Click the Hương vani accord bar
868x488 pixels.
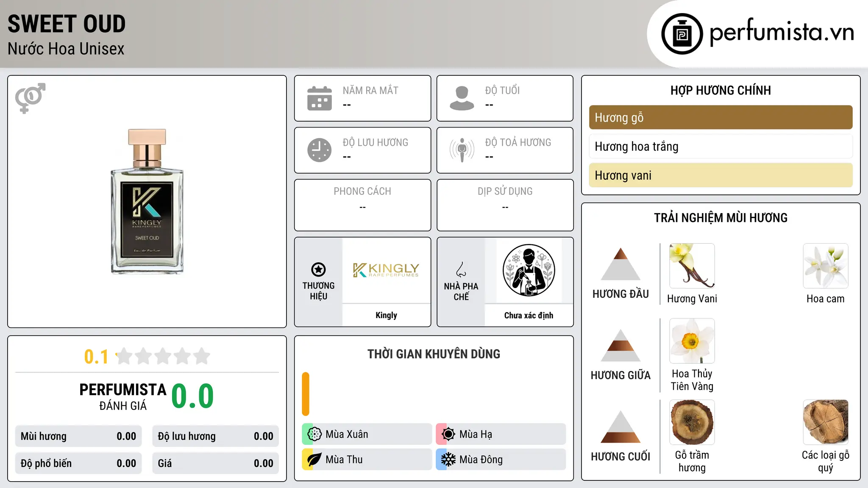pyautogui.click(x=721, y=175)
